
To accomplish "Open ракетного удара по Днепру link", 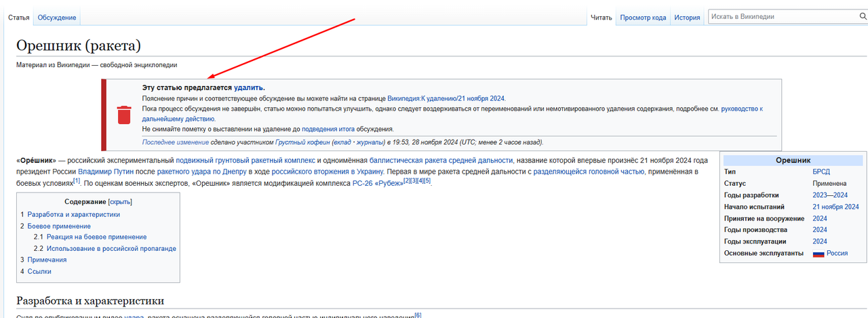I will (201, 172).
